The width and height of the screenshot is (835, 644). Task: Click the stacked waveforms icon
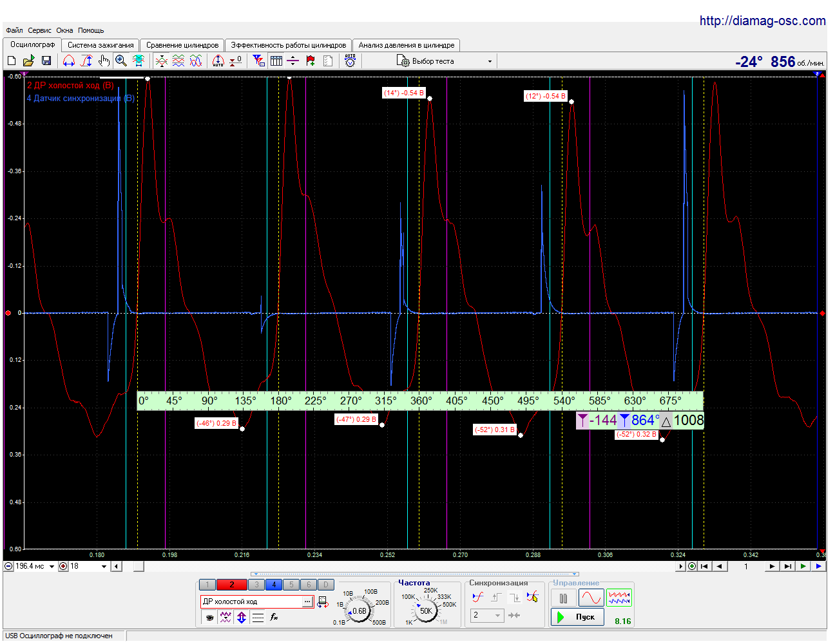tap(178, 61)
